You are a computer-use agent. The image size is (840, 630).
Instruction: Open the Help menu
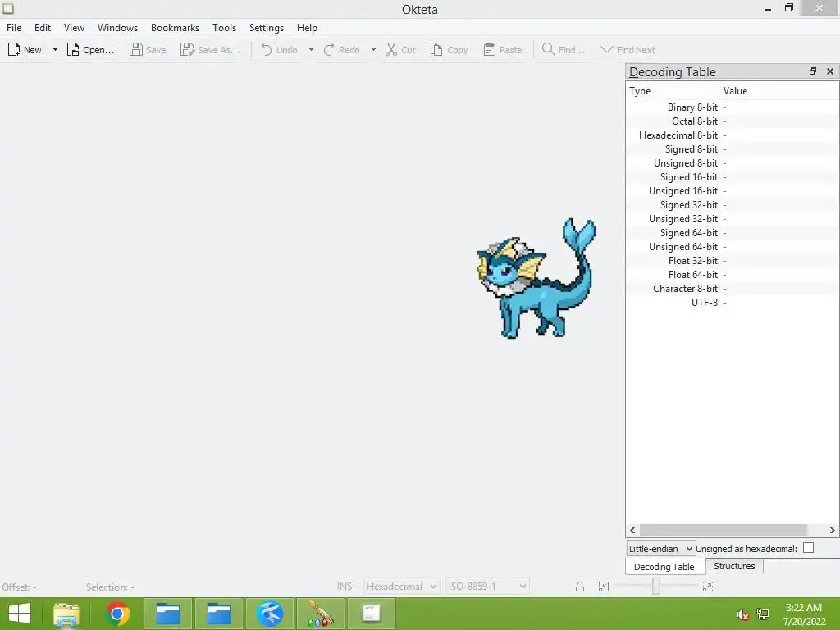[307, 28]
